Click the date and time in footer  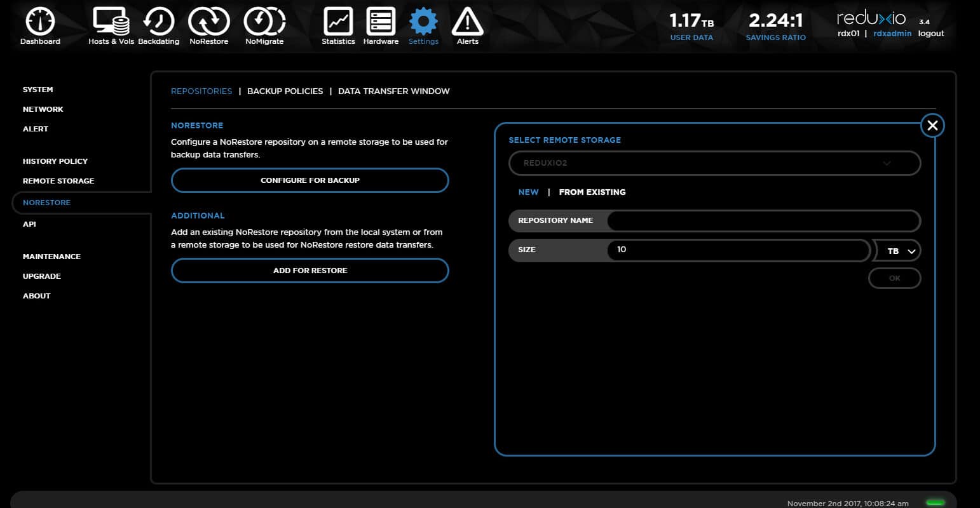coord(848,504)
